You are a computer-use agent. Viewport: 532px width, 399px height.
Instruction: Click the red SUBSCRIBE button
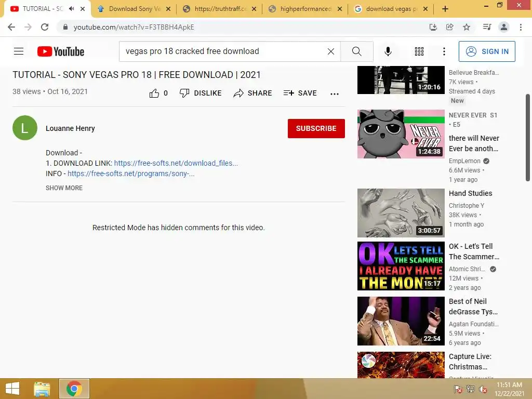click(x=316, y=128)
